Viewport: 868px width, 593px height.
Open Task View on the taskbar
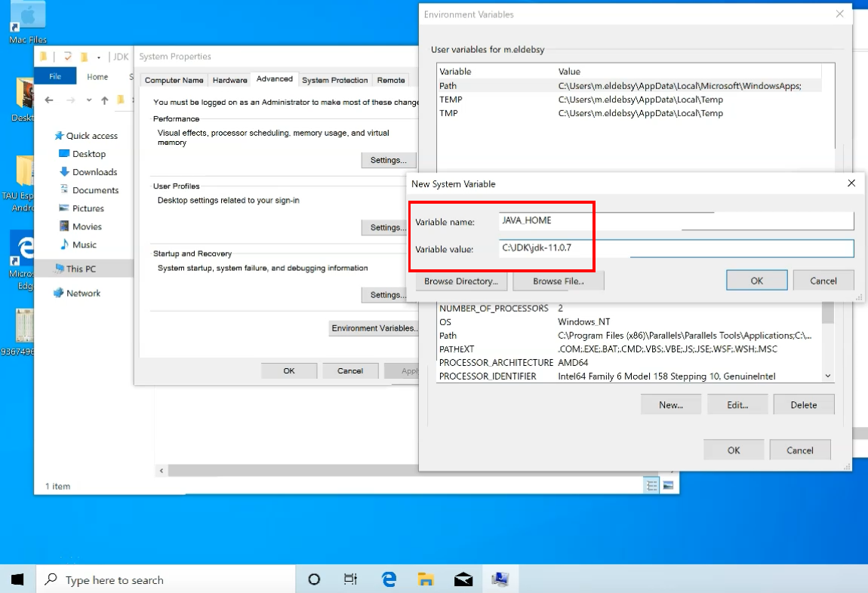[x=350, y=579]
